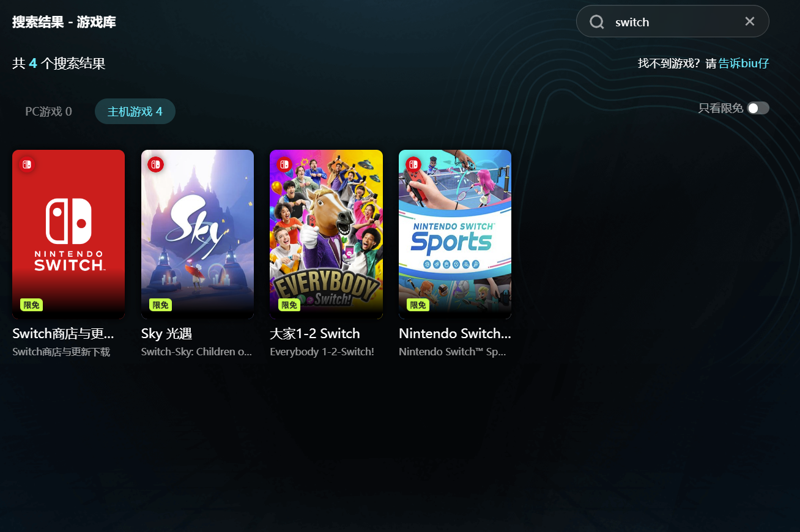Select the 主机游戏 4 tab

[x=135, y=111]
